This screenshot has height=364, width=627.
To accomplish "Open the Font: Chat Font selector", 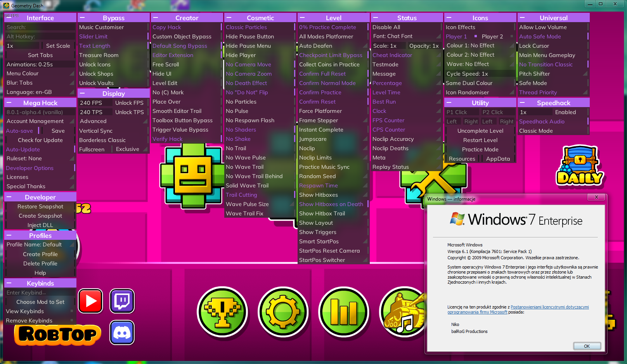I will pos(407,36).
